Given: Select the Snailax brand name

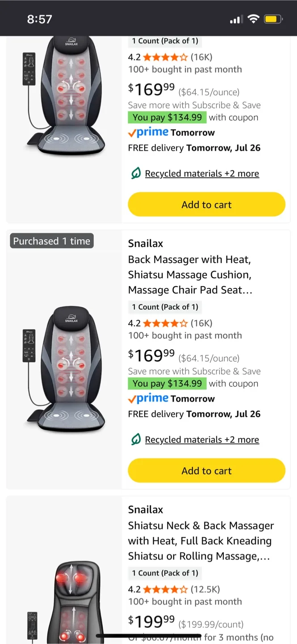Looking at the screenshot, I should click(x=145, y=243).
